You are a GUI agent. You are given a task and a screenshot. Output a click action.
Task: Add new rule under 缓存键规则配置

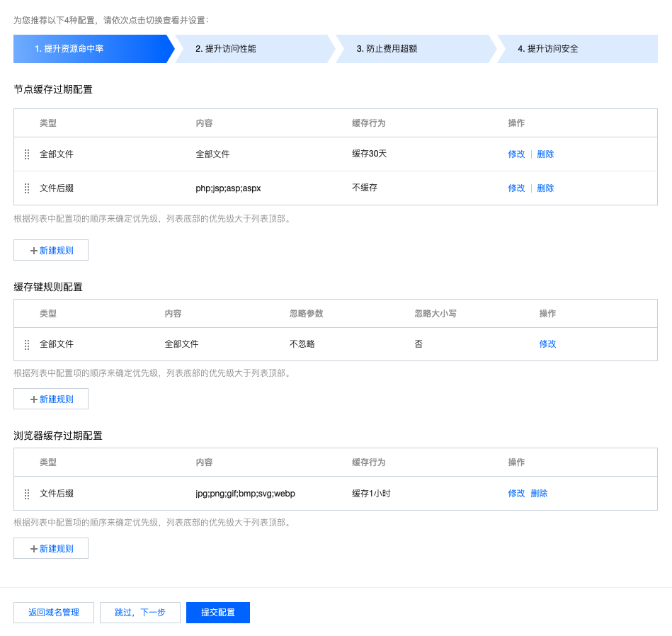(x=51, y=399)
